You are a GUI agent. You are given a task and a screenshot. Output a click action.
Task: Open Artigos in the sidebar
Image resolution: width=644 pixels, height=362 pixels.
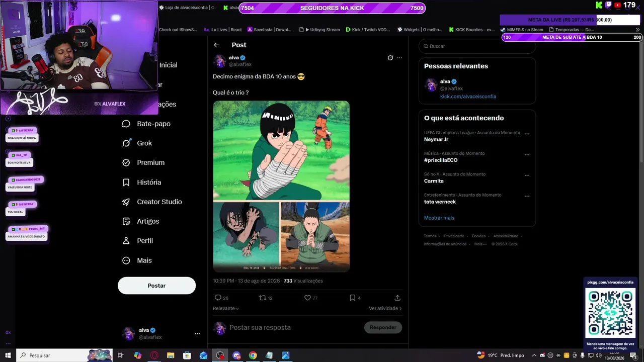(x=141, y=221)
